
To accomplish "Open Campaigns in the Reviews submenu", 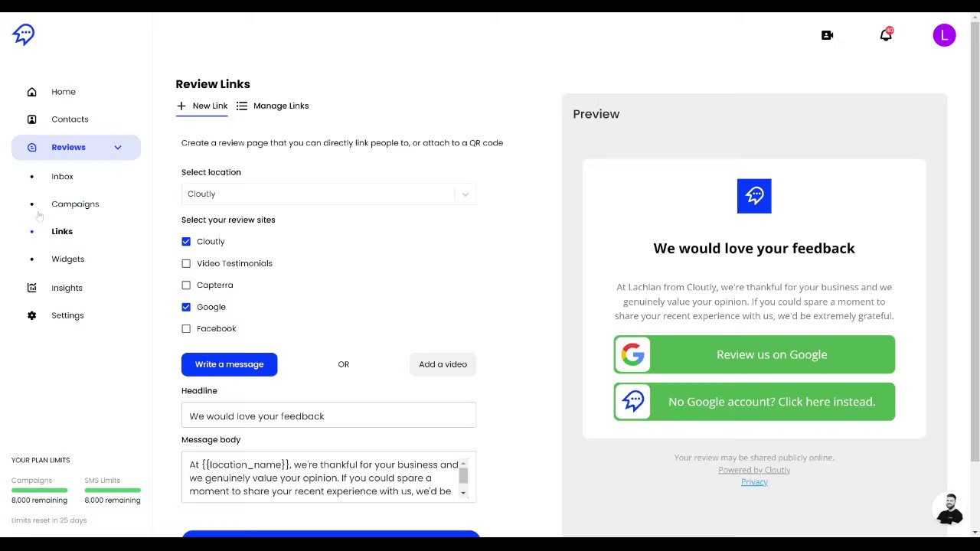I will (75, 204).
